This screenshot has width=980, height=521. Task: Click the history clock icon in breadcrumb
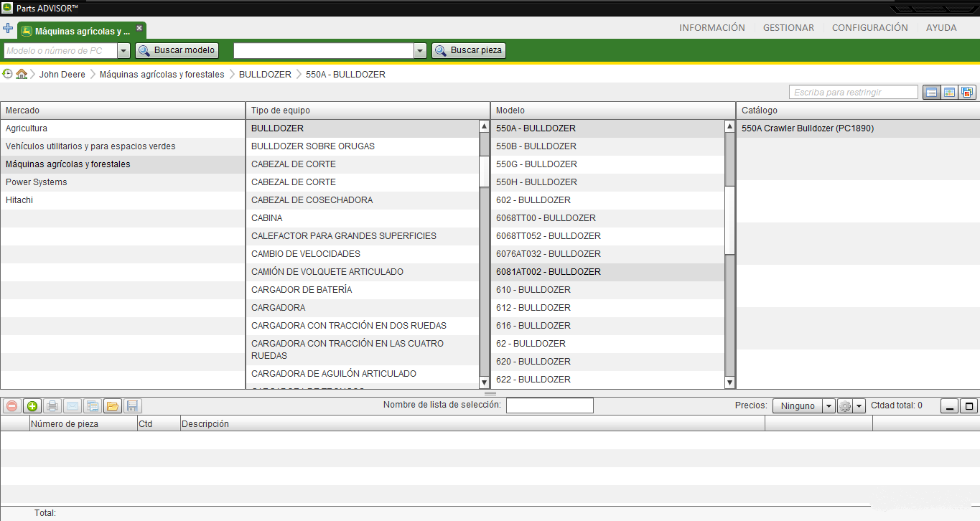[x=7, y=74]
